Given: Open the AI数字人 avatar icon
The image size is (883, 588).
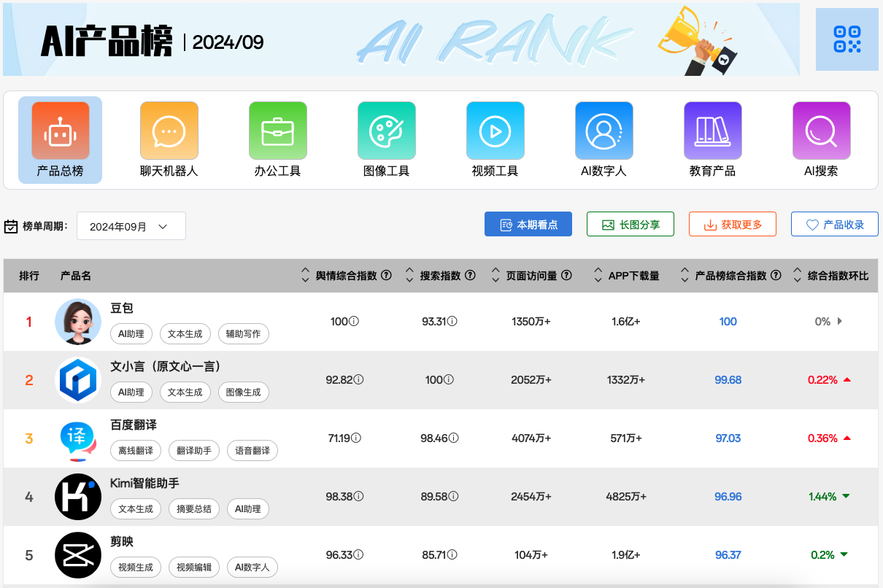Looking at the screenshot, I should tap(604, 131).
